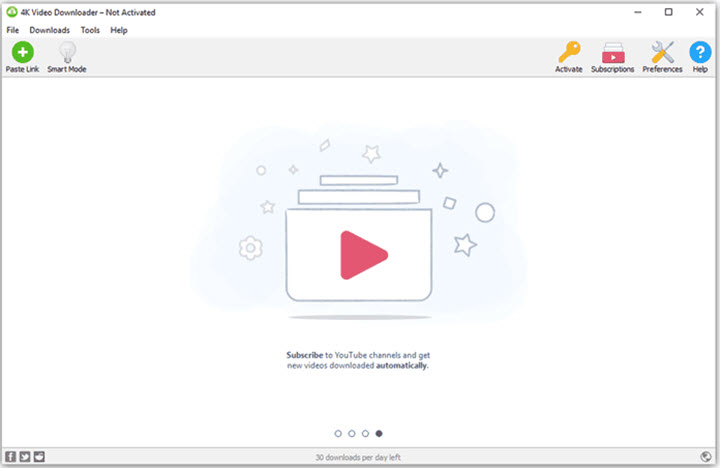Select the third slide indicator dot

point(365,434)
